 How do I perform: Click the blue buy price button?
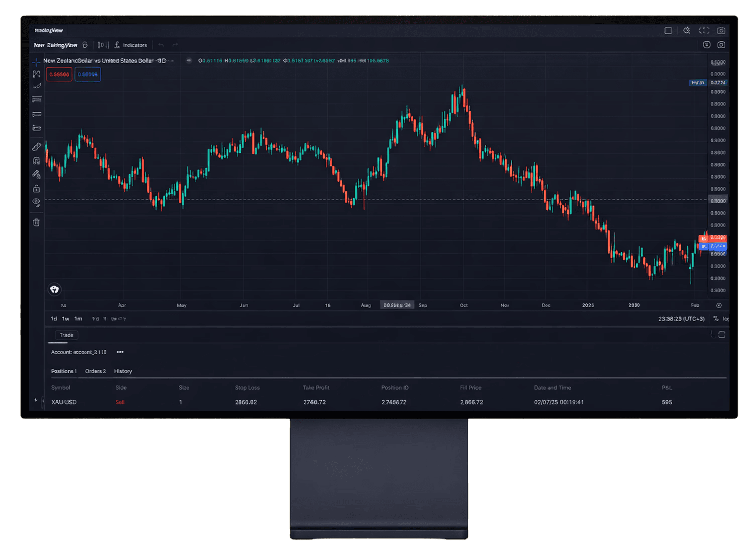pyautogui.click(x=88, y=74)
